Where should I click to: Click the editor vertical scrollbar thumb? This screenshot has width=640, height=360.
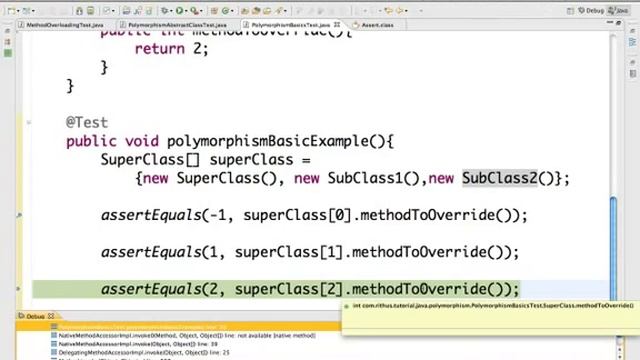[613, 249]
